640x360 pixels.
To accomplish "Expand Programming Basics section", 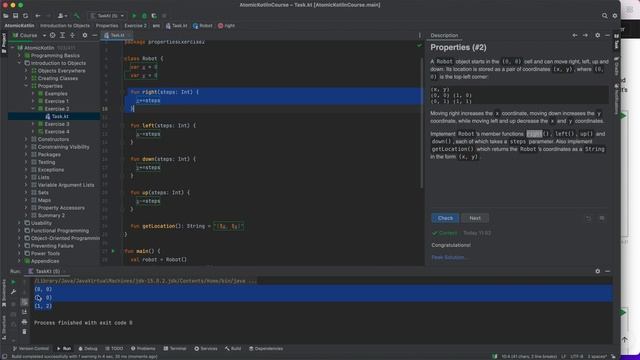I will 19,56.
